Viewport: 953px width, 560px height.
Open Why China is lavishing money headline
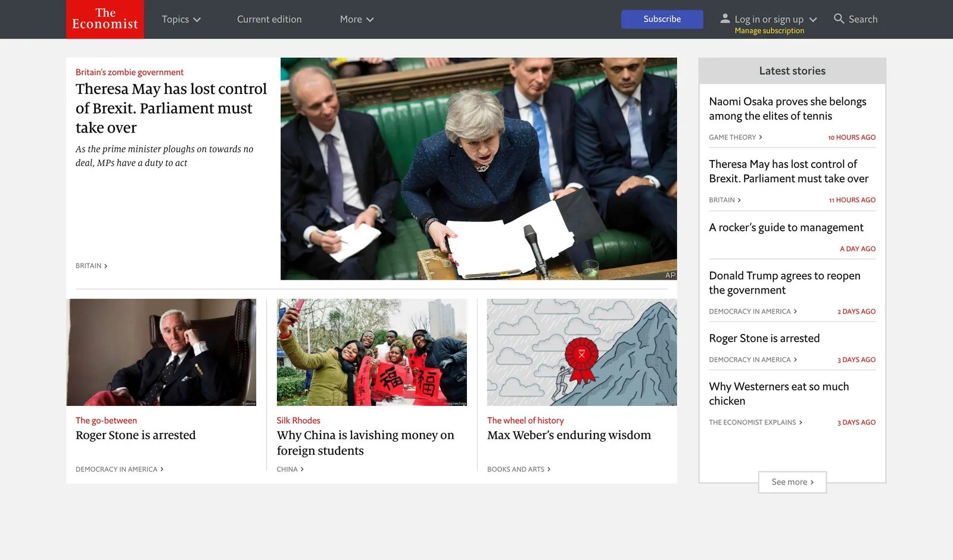click(x=365, y=443)
